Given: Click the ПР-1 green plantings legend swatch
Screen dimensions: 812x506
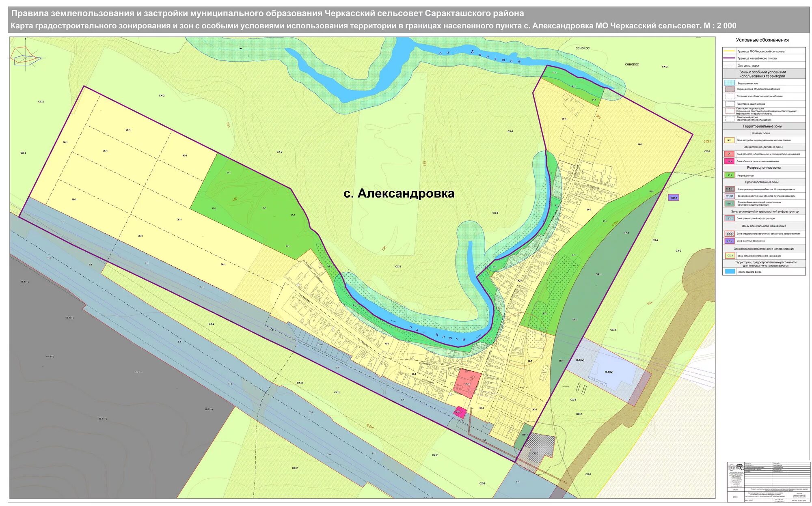Looking at the screenshot, I should [x=729, y=203].
